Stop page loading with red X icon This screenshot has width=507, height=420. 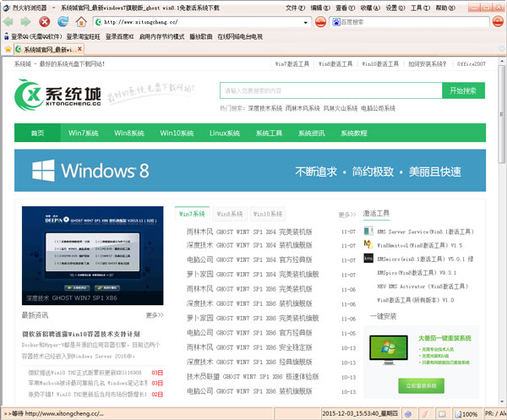tap(44, 22)
